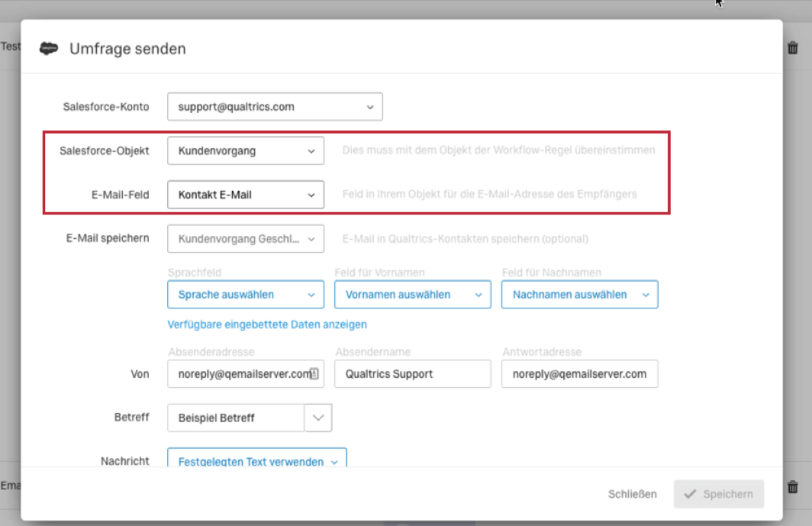Viewport: 812px width, 526px height.
Task: Click the checkmark icon on the Speichern button
Action: point(690,494)
